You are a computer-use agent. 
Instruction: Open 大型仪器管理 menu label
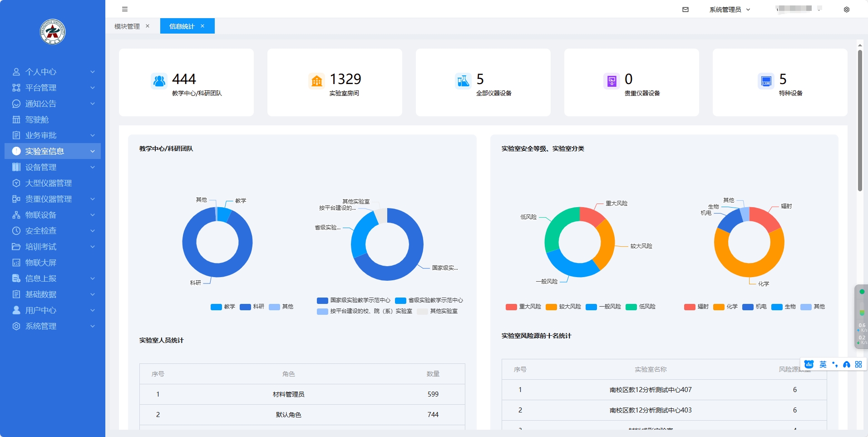(x=49, y=183)
